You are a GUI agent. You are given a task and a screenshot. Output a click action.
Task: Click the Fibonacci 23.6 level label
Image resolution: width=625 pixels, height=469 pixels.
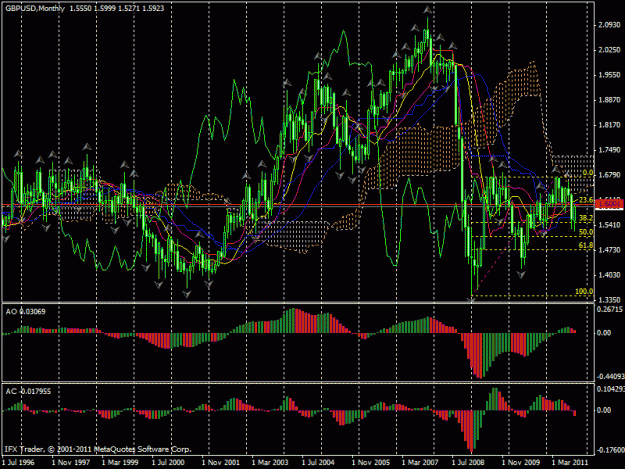click(x=586, y=200)
